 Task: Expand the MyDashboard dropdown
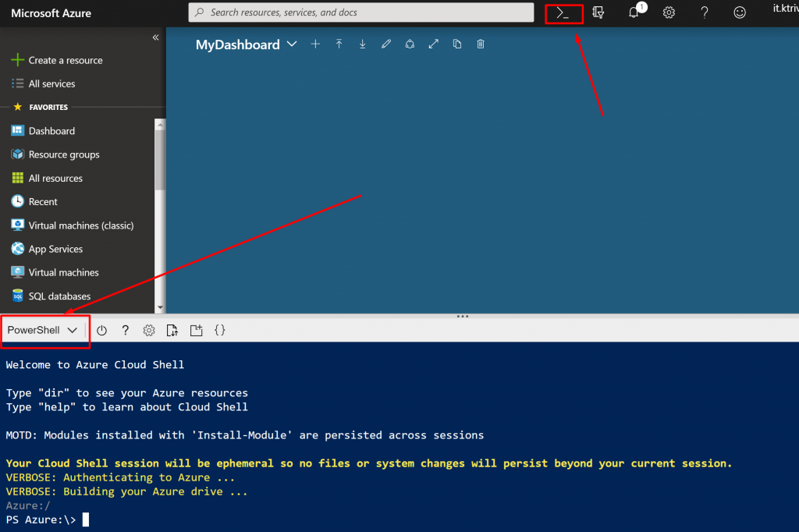click(x=292, y=44)
